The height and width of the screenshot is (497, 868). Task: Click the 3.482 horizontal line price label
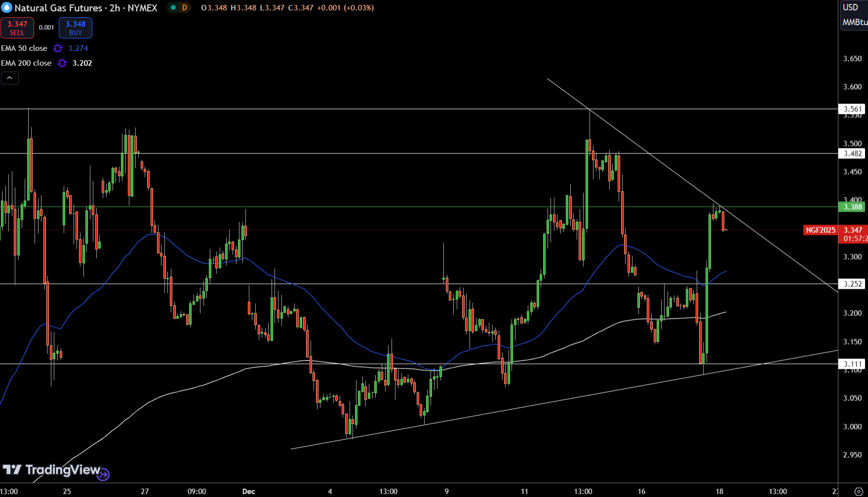[x=852, y=153]
